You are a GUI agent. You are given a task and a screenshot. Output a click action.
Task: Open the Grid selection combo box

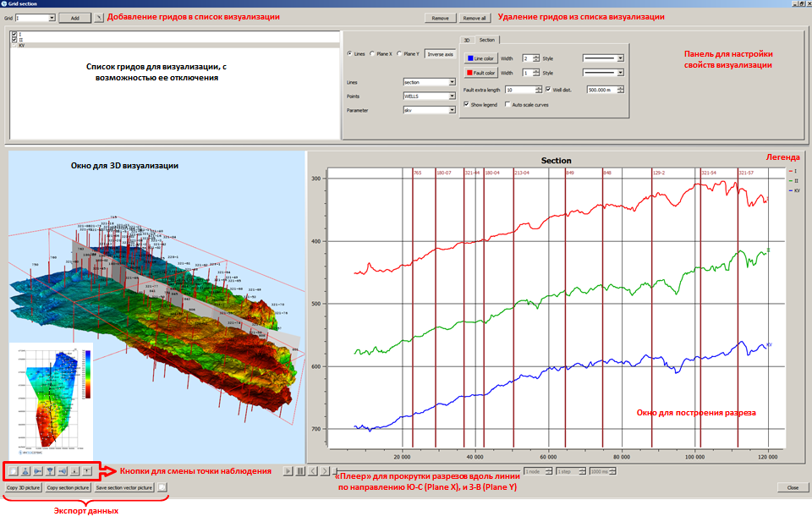click(x=36, y=17)
